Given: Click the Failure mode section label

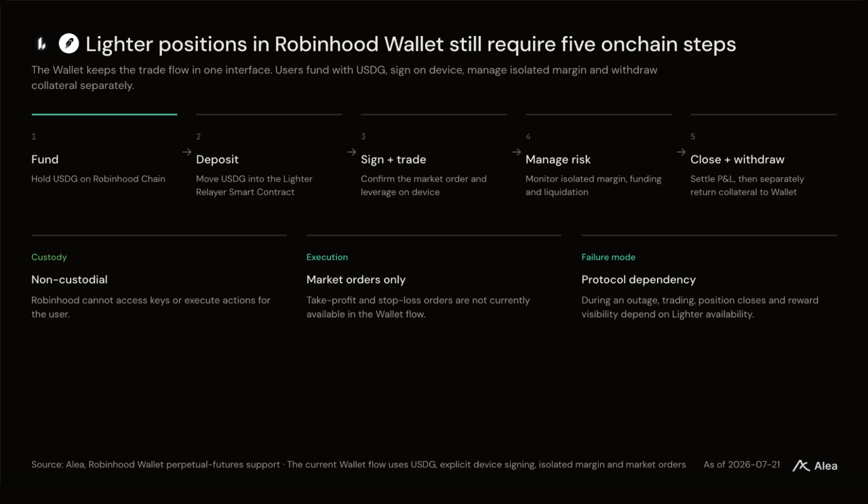Looking at the screenshot, I should tap(608, 257).
